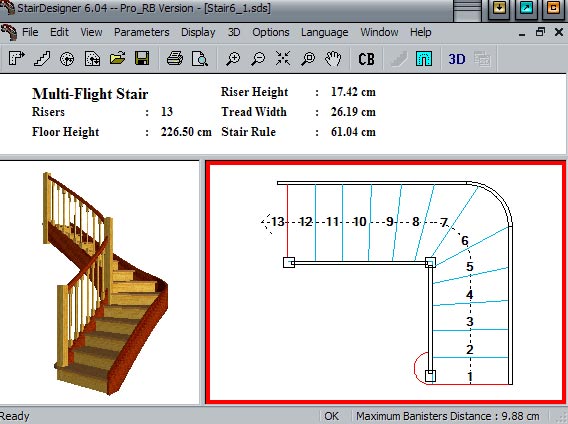Select the stair steps toolbar icon
This screenshot has width=568, height=424.
42,58
